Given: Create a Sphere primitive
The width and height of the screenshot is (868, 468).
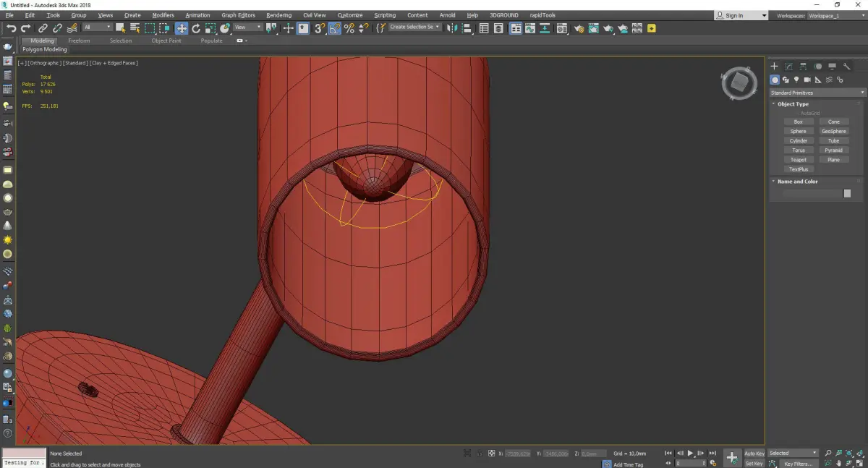Looking at the screenshot, I should pyautogui.click(x=798, y=131).
